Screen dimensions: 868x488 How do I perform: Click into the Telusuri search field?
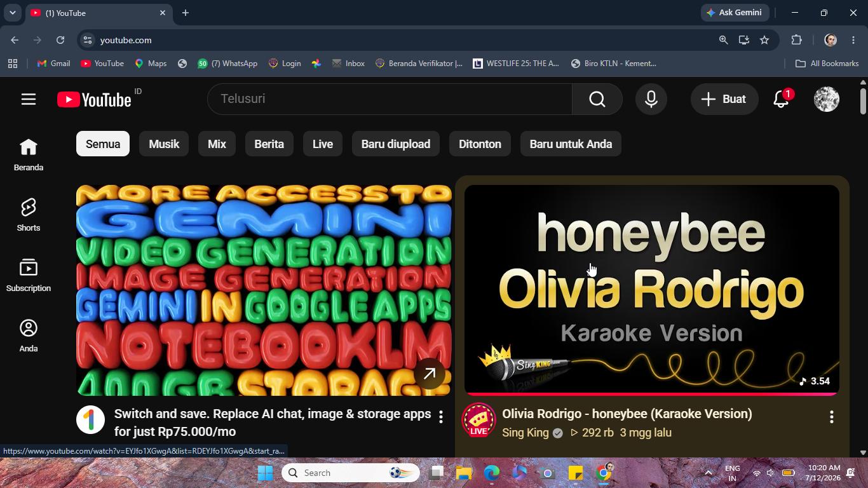coord(390,99)
